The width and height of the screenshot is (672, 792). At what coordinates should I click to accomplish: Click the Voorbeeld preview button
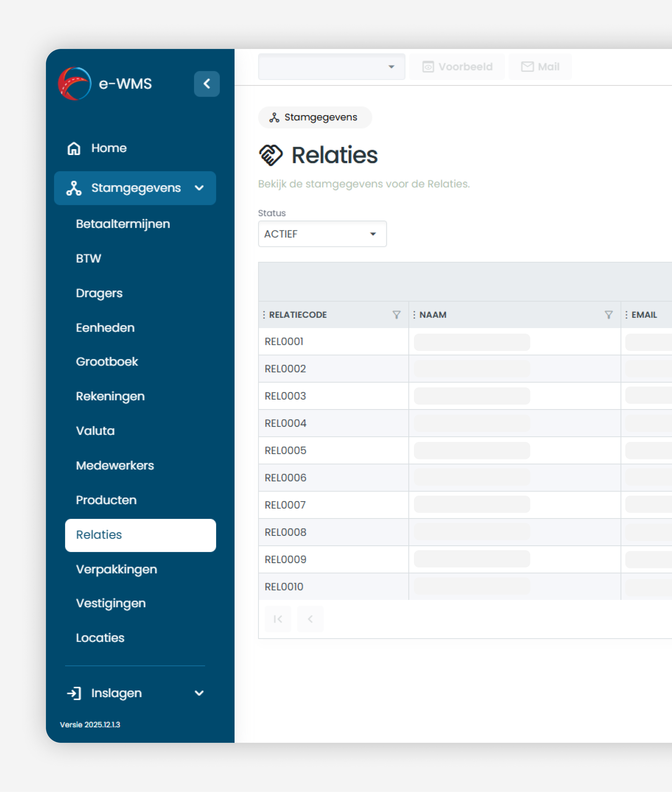click(457, 67)
